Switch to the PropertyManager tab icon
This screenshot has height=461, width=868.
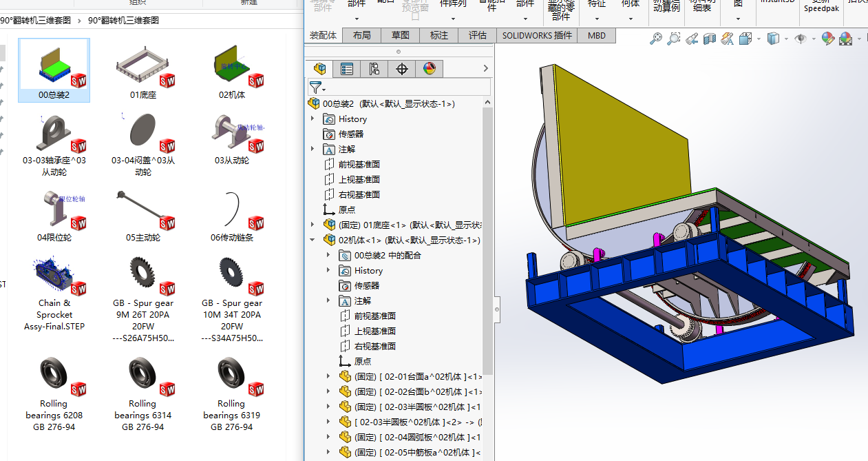[x=347, y=69]
